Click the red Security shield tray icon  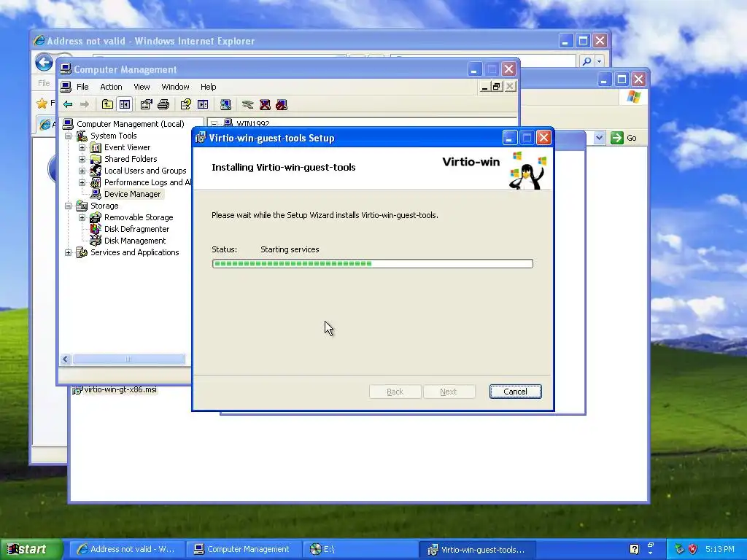[x=693, y=549]
